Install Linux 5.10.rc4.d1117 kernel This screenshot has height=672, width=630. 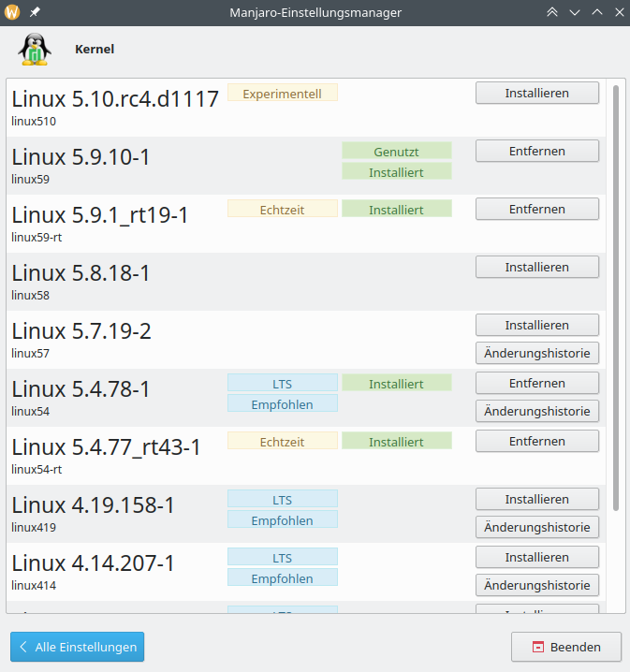click(537, 93)
